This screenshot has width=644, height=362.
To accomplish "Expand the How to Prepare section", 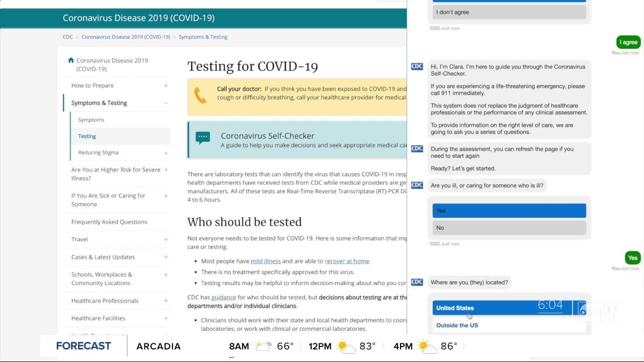I will [166, 85].
